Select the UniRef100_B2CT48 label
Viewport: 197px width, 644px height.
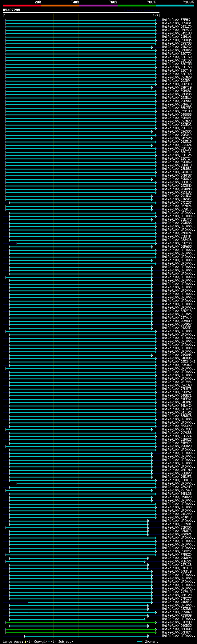coord(177,74)
